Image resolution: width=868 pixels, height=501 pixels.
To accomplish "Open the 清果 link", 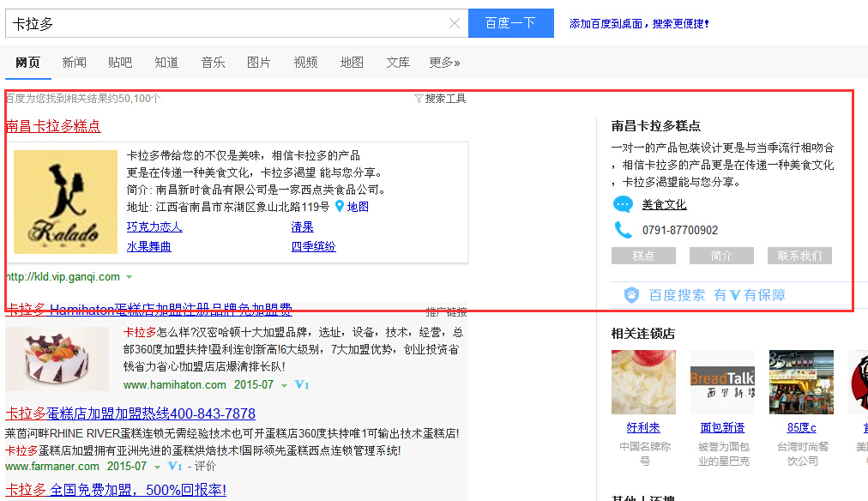I will click(x=302, y=227).
